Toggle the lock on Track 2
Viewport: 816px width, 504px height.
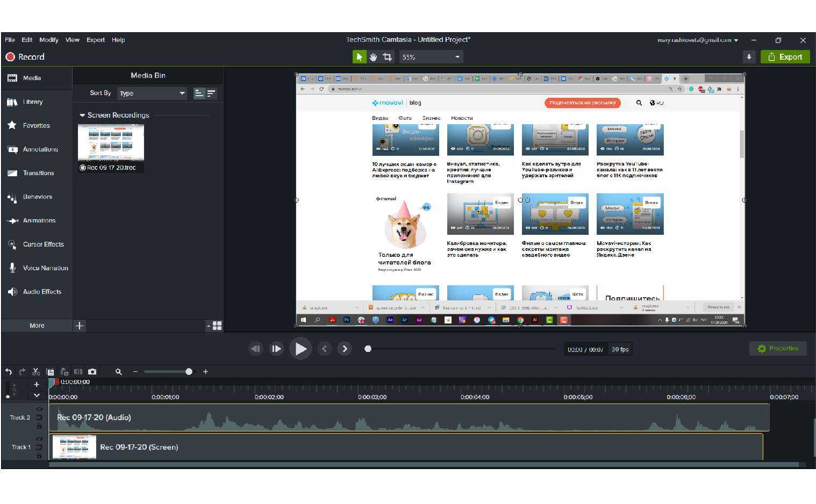[x=39, y=426]
